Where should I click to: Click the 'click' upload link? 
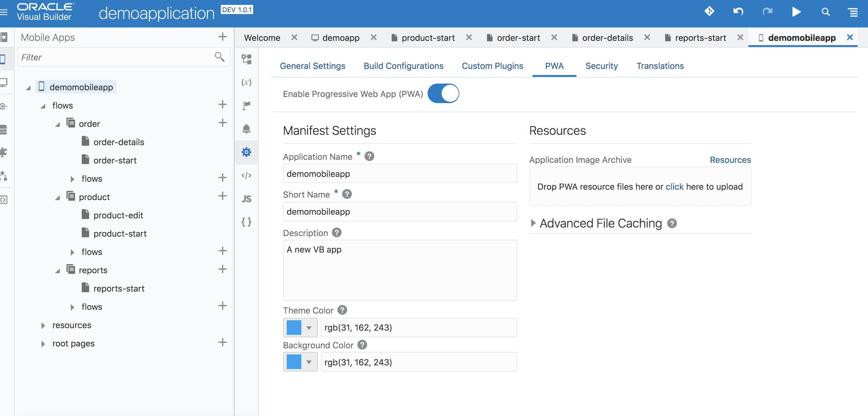click(674, 187)
